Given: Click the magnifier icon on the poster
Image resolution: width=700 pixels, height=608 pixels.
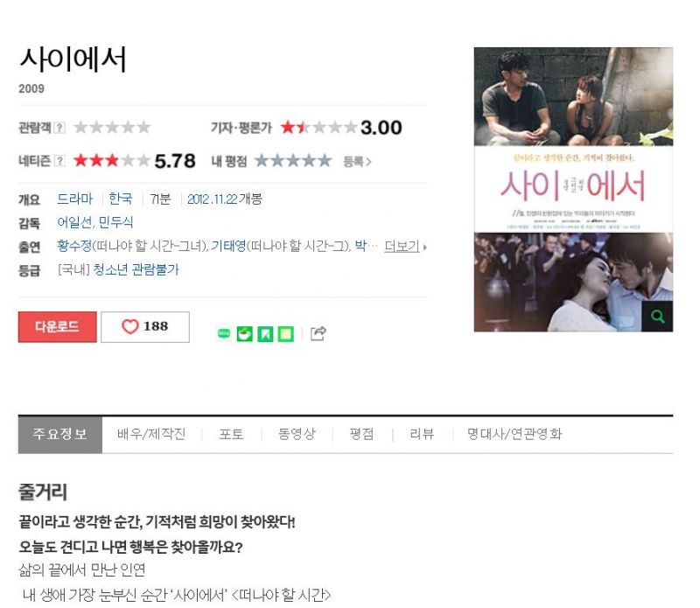Looking at the screenshot, I should tap(657, 317).
